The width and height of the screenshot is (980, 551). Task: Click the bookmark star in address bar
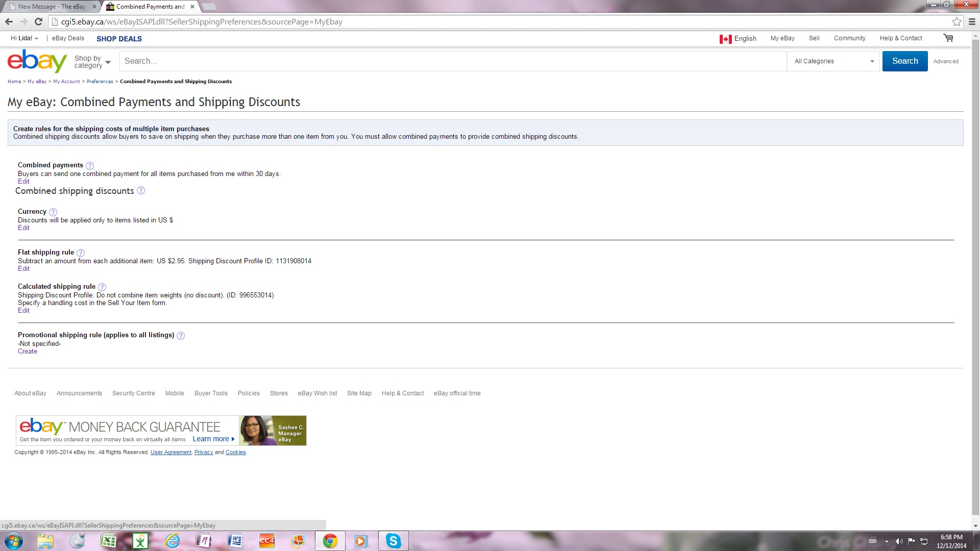point(957,22)
